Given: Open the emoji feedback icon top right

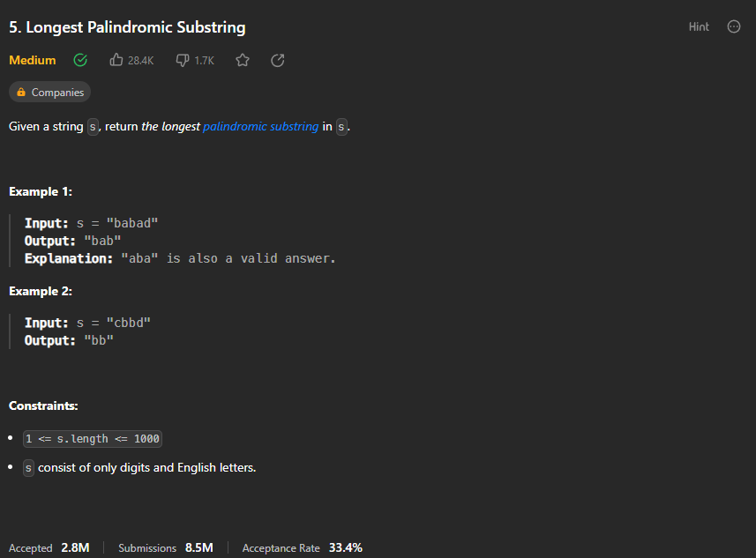Looking at the screenshot, I should pyautogui.click(x=734, y=26).
